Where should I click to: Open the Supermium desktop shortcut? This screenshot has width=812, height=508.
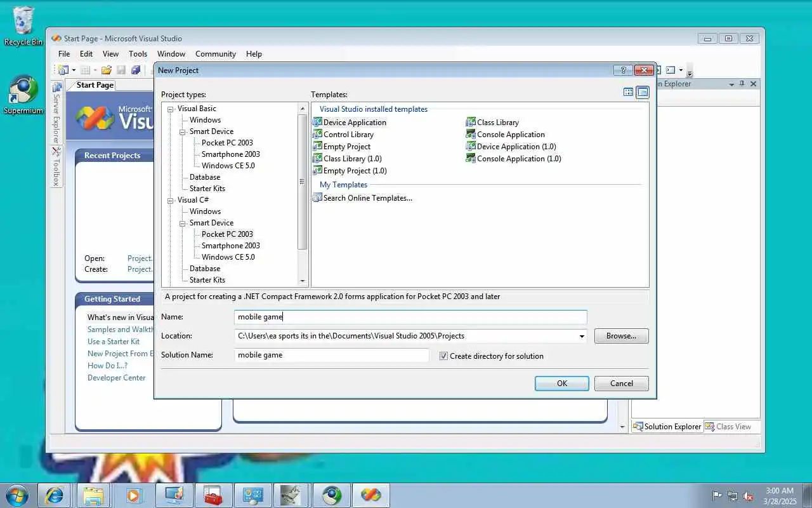click(23, 95)
